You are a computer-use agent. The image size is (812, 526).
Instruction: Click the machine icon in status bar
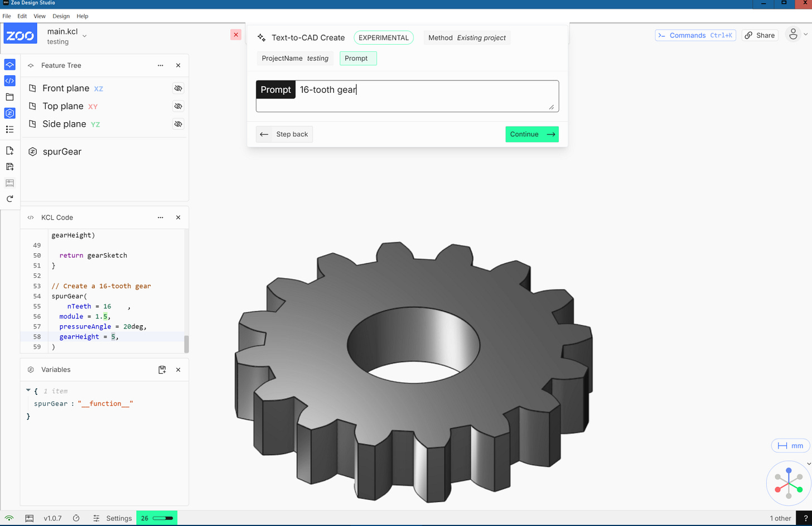[30, 518]
